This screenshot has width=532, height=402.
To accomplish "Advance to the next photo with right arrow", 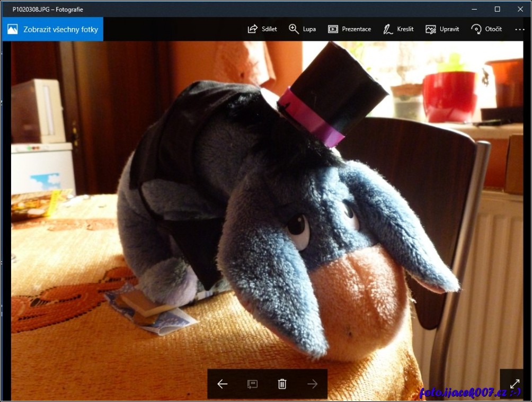I will [x=313, y=384].
